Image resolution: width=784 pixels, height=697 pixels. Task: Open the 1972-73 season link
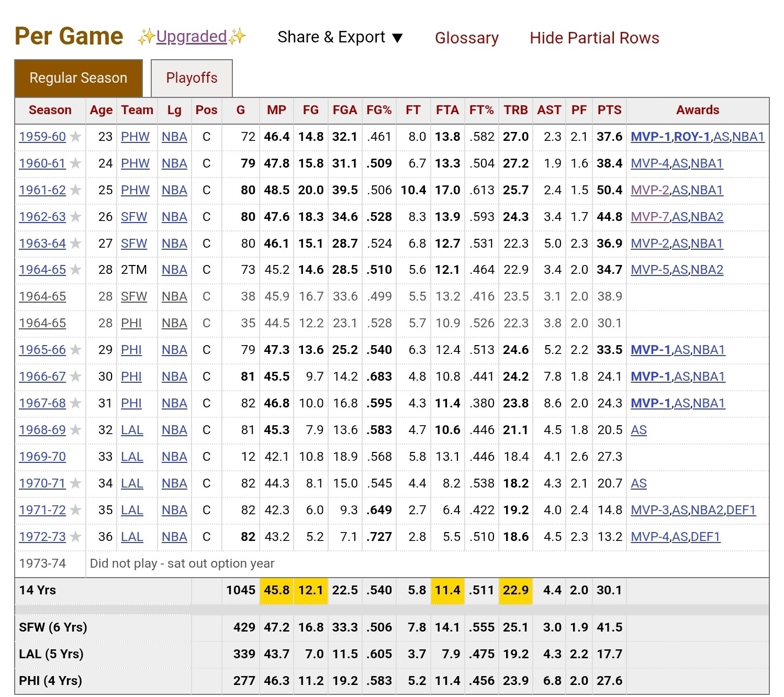42,537
